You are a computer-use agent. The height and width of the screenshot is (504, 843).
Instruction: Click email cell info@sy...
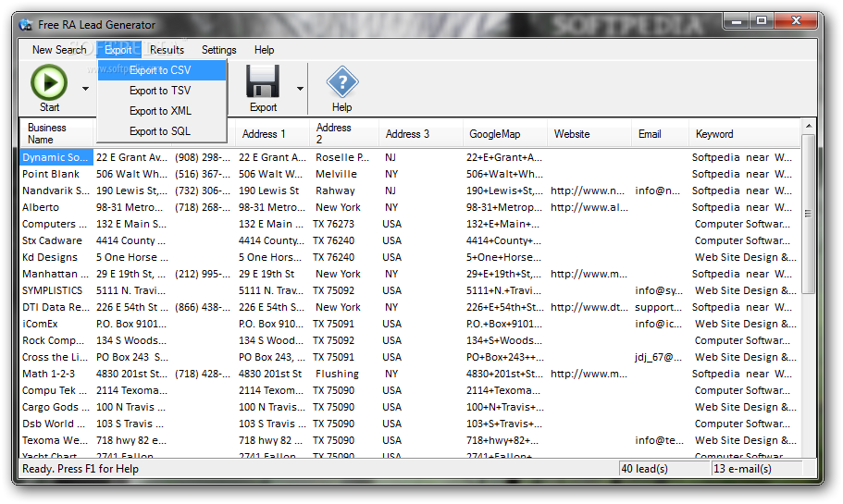659,290
